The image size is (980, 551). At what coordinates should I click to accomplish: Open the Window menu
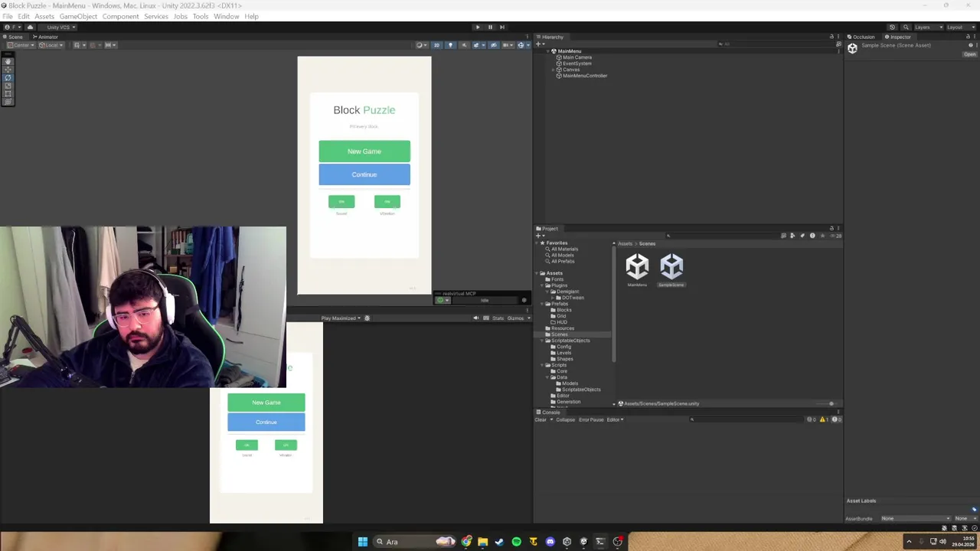pyautogui.click(x=226, y=16)
